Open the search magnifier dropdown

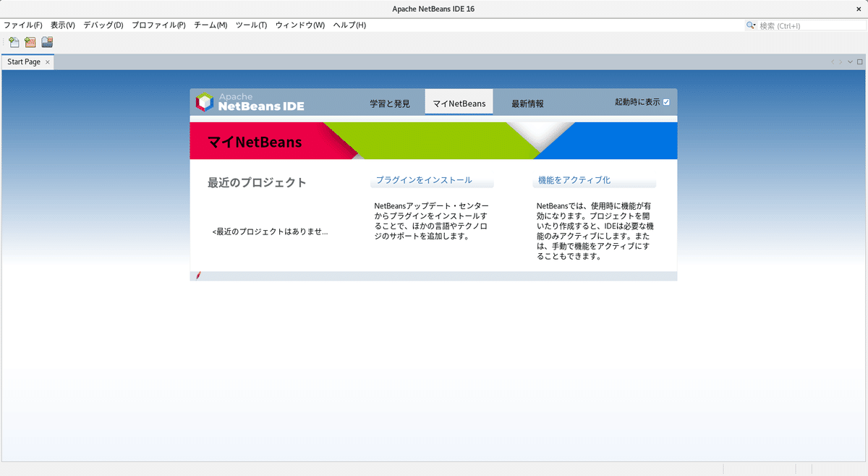[751, 25]
